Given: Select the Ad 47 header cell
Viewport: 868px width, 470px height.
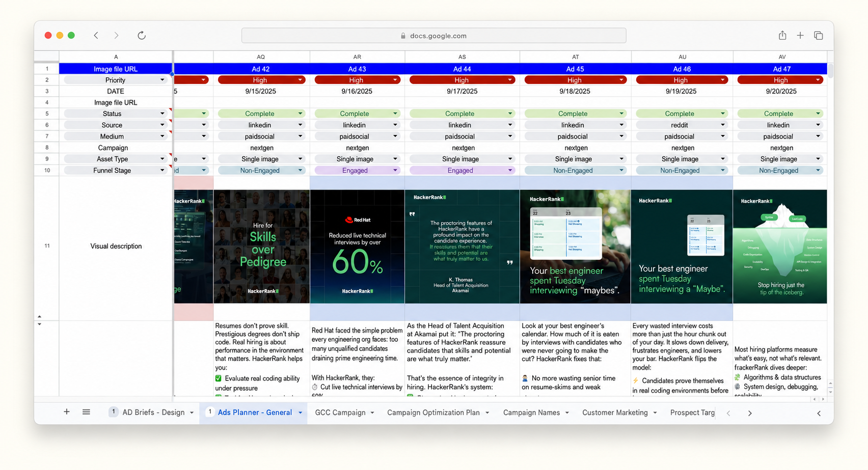Looking at the screenshot, I should (x=780, y=69).
